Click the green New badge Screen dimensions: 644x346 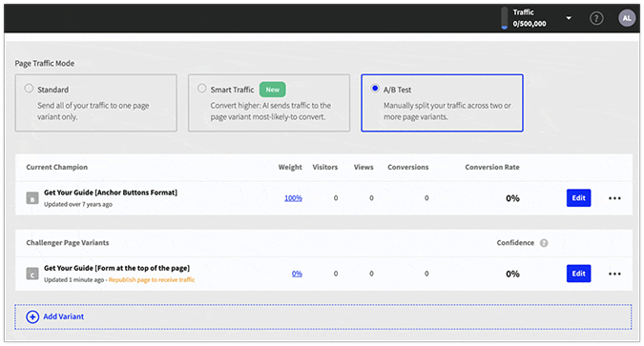click(x=272, y=90)
